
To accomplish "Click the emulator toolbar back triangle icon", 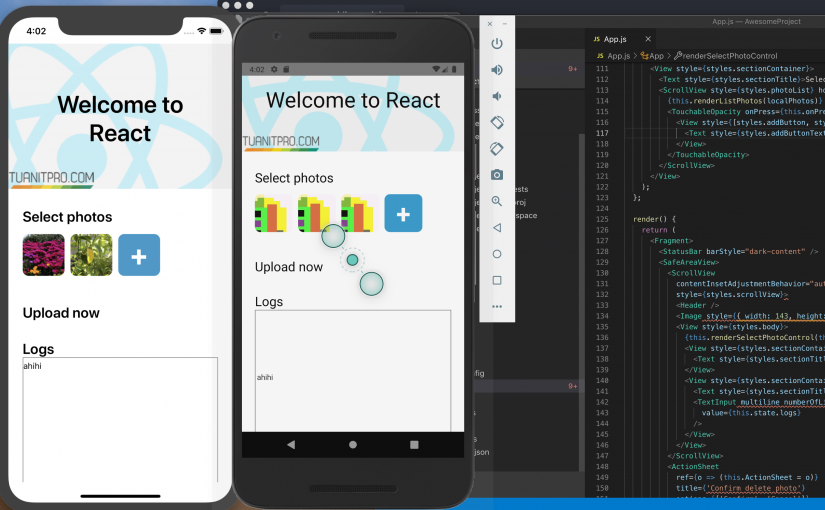I will (497, 227).
